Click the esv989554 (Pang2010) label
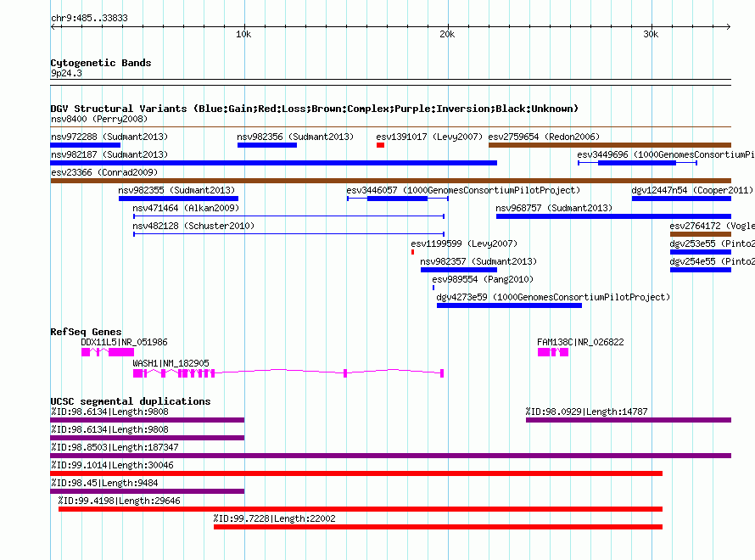This screenshot has height=560, width=755. pyautogui.click(x=483, y=279)
